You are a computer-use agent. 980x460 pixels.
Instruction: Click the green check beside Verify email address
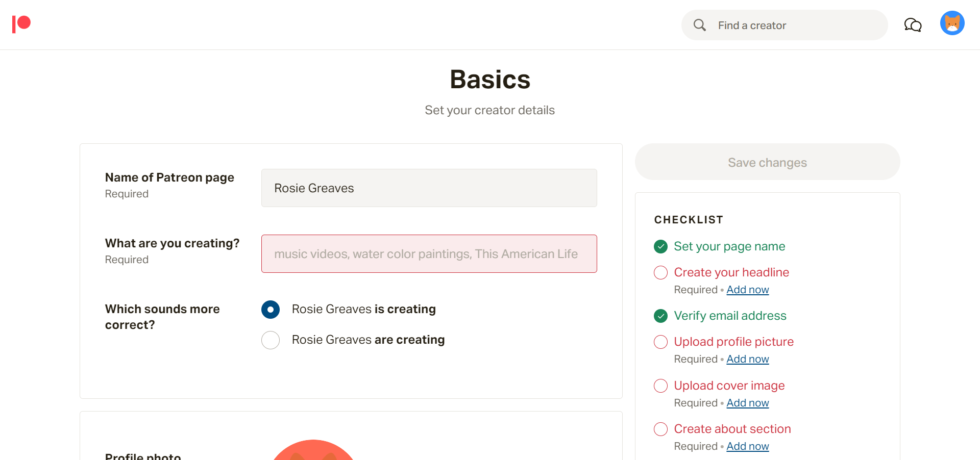[661, 316]
